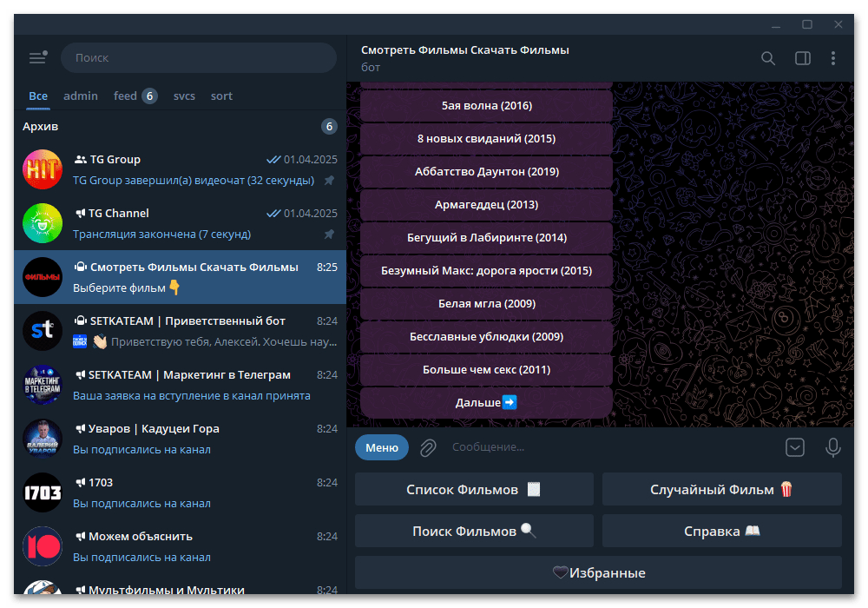
Task: Click the Можем объяснить avatar
Action: point(43,546)
